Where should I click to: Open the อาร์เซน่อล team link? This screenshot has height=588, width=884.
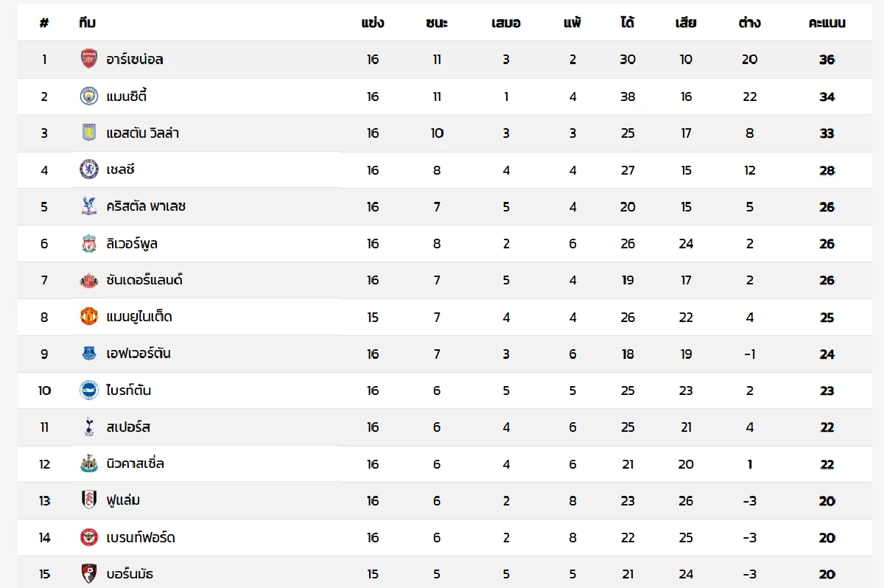(x=135, y=60)
